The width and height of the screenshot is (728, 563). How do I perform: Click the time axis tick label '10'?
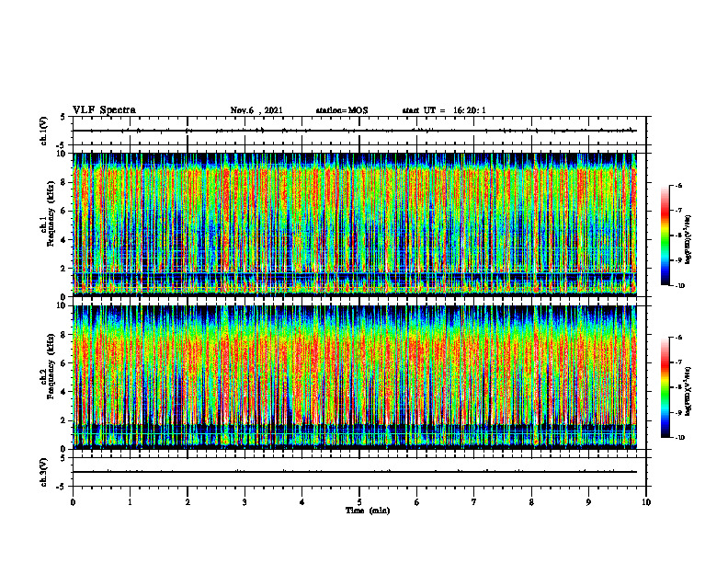646,502
